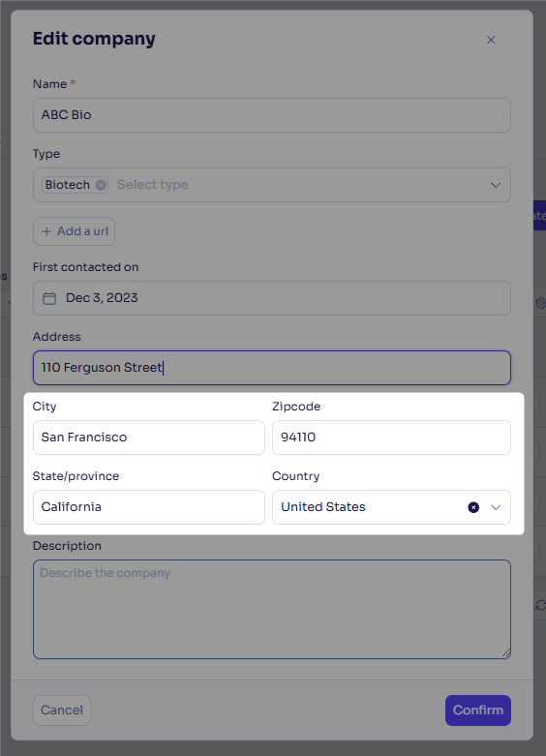Click the Zipcode field 94110
Screen dimensions: 546x756
392,438
